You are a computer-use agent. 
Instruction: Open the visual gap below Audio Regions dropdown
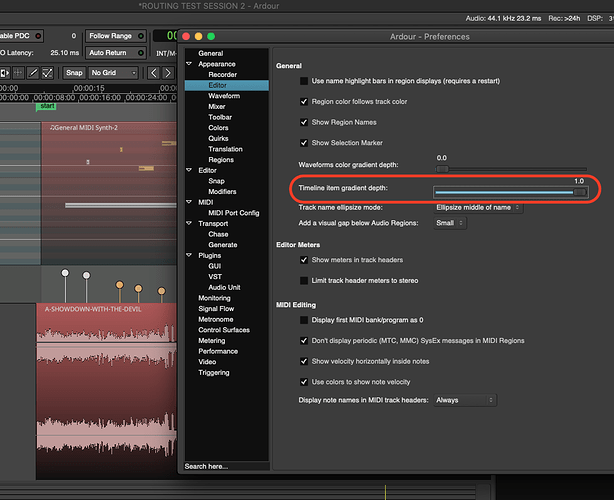450,222
